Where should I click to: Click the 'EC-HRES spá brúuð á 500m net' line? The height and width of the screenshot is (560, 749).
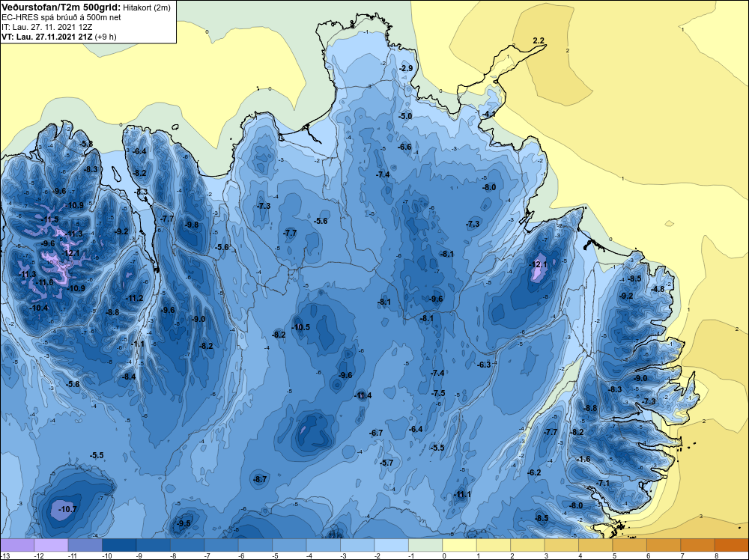point(61,18)
